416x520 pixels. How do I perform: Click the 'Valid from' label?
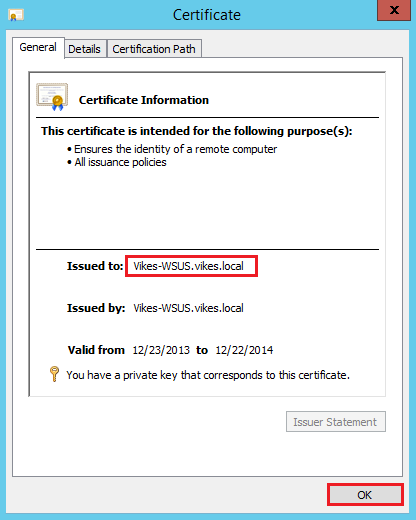point(96,350)
